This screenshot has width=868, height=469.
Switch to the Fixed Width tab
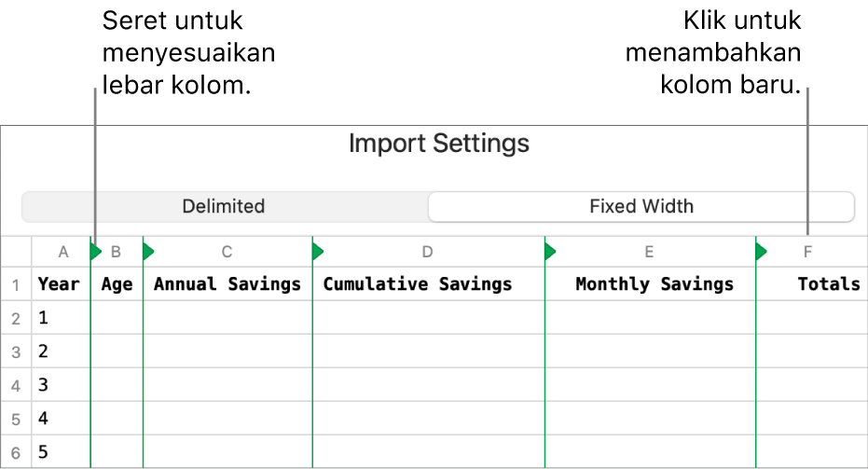641,206
